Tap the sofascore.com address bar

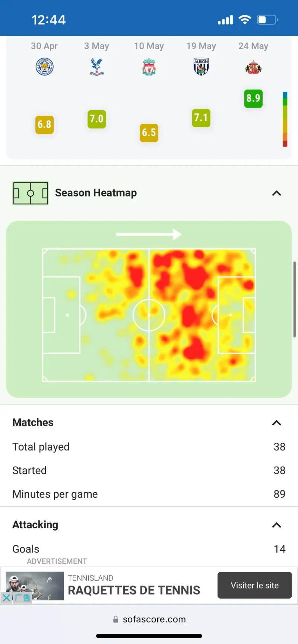click(149, 619)
